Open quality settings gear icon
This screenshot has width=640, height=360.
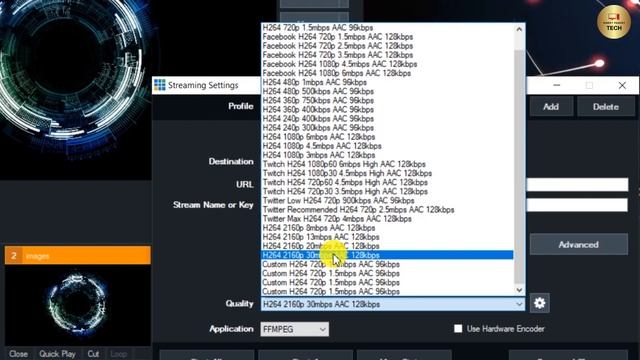539,303
